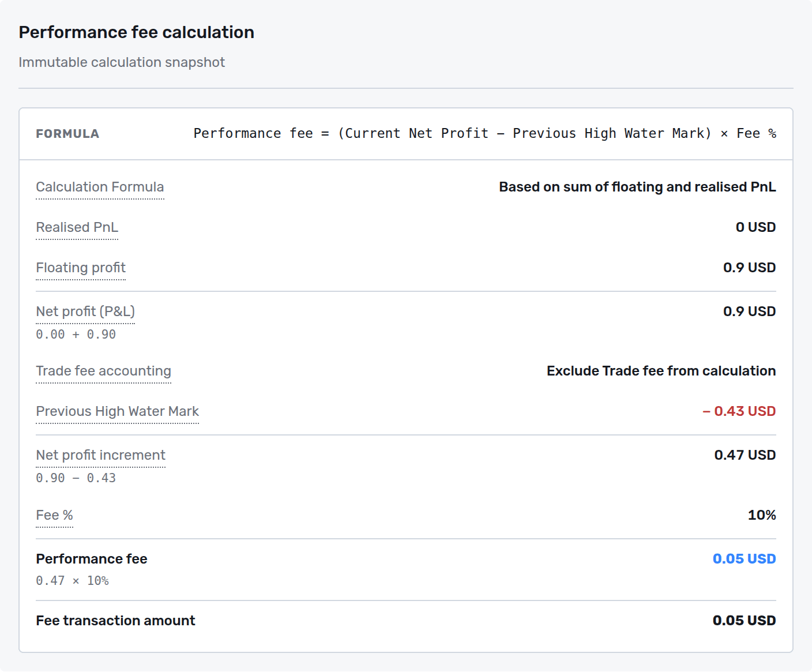The height and width of the screenshot is (672, 812).
Task: Click the Net profit increment label
Action: coord(100,455)
